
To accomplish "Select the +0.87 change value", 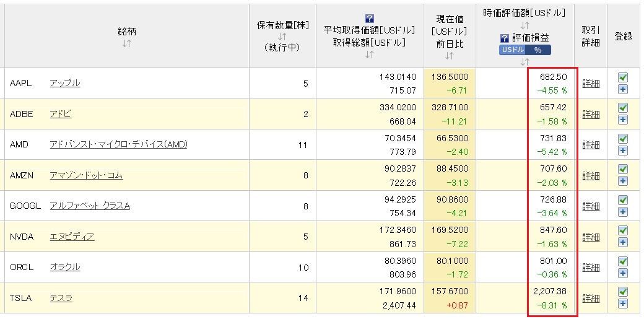I will pos(457,306).
